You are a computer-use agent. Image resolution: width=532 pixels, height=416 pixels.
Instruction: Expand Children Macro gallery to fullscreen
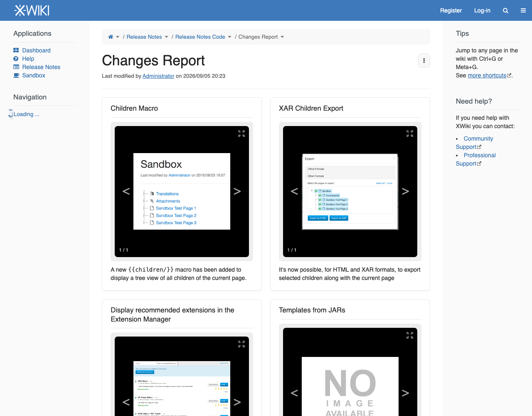(241, 134)
